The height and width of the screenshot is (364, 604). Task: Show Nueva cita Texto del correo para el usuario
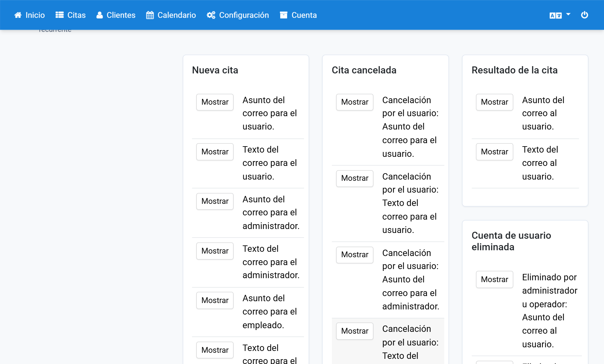[215, 152]
